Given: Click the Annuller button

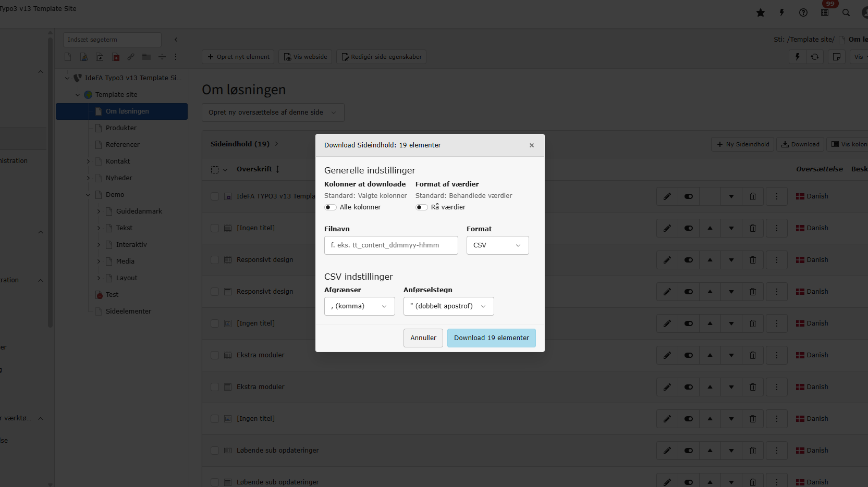Looking at the screenshot, I should click(x=423, y=338).
